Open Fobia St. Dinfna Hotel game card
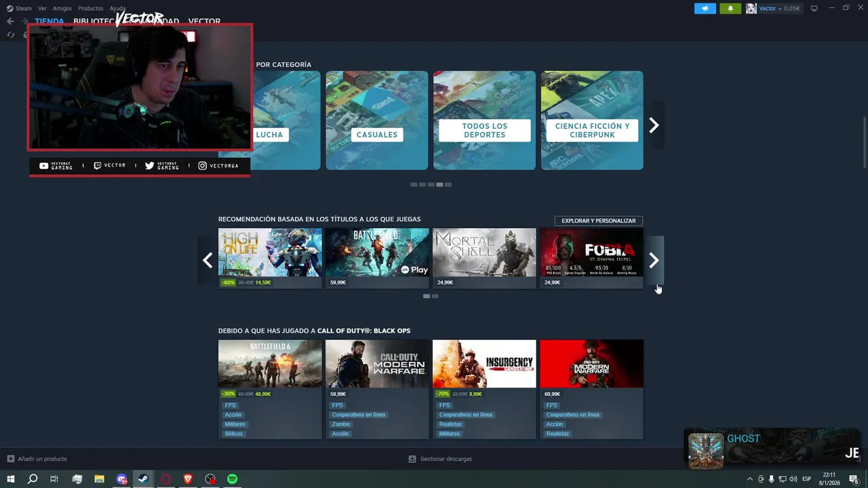The width and height of the screenshot is (868, 488). (x=591, y=258)
